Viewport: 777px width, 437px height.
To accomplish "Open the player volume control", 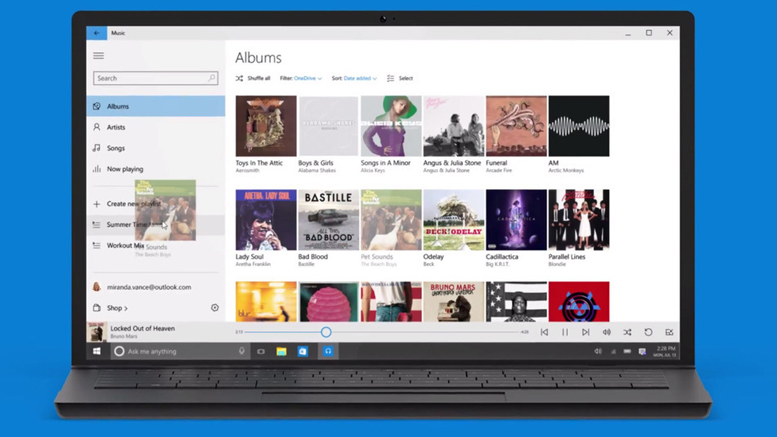I will 607,332.
